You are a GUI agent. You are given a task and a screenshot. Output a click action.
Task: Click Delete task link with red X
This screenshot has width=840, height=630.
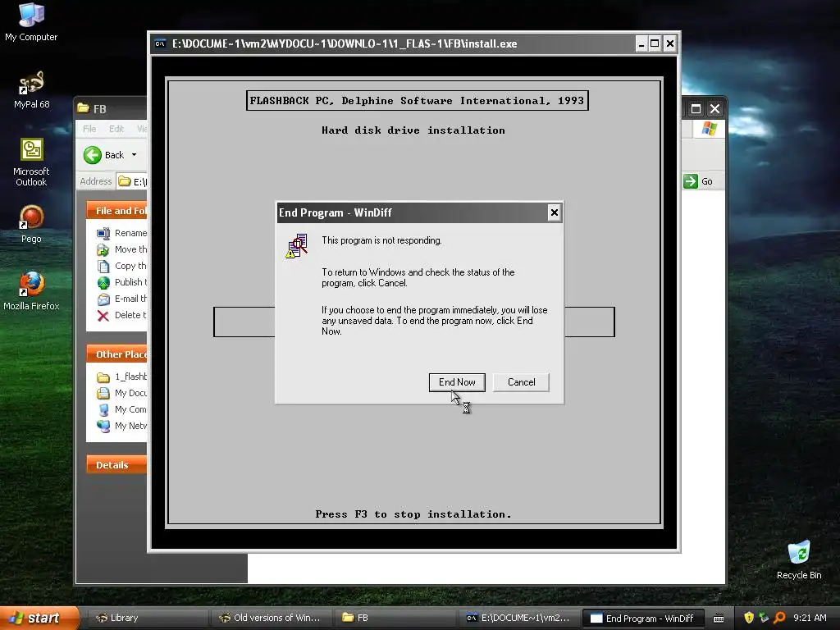click(x=122, y=315)
